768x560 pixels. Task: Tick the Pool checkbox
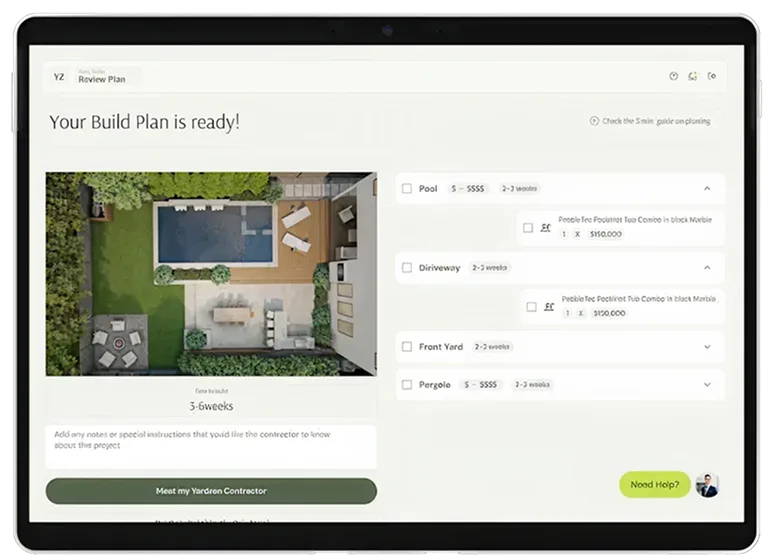(x=407, y=189)
